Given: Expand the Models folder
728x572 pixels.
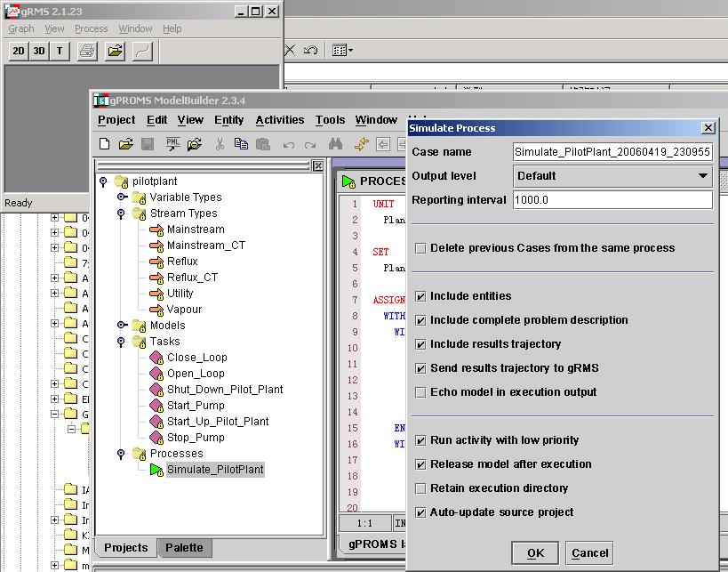Looking at the screenshot, I should [x=122, y=325].
